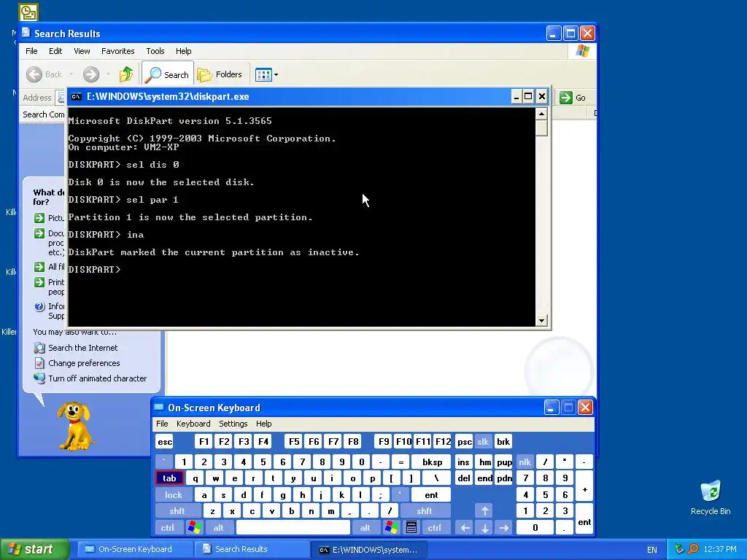Click the diskpart console scroll up arrow
The image size is (747, 560).
(x=541, y=114)
